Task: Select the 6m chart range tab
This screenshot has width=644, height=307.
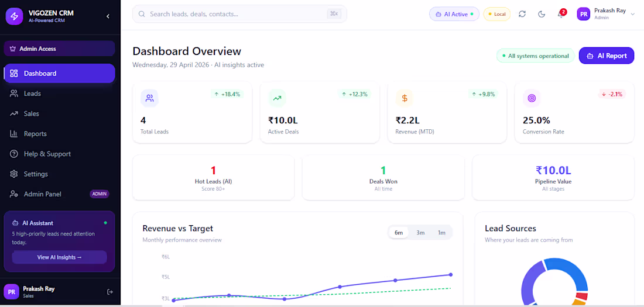Action: tap(399, 233)
